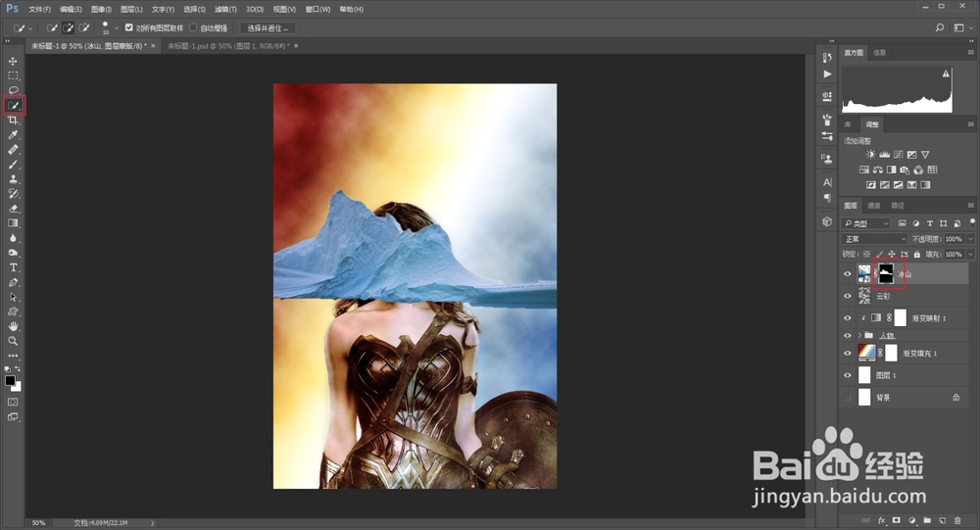This screenshot has height=530, width=980.
Task: Open the 3D panel cube icon
Action: (827, 221)
